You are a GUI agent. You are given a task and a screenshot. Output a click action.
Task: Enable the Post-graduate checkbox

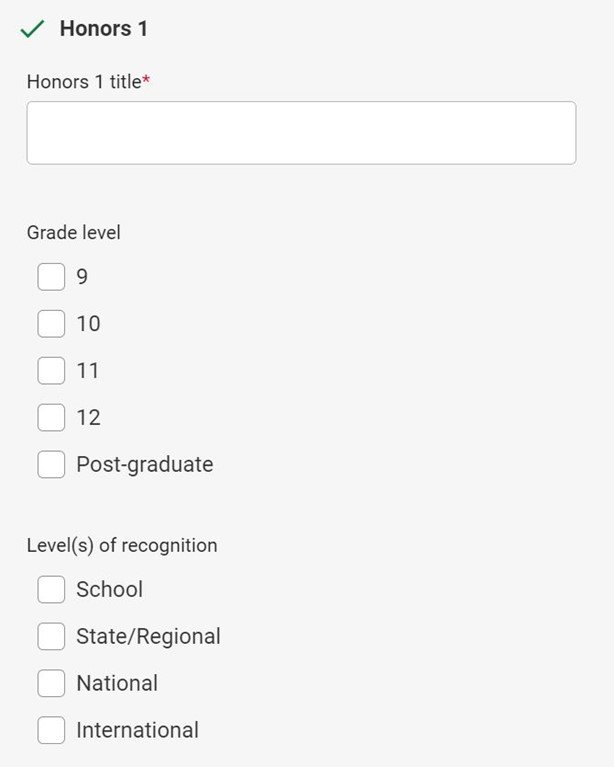(51, 465)
